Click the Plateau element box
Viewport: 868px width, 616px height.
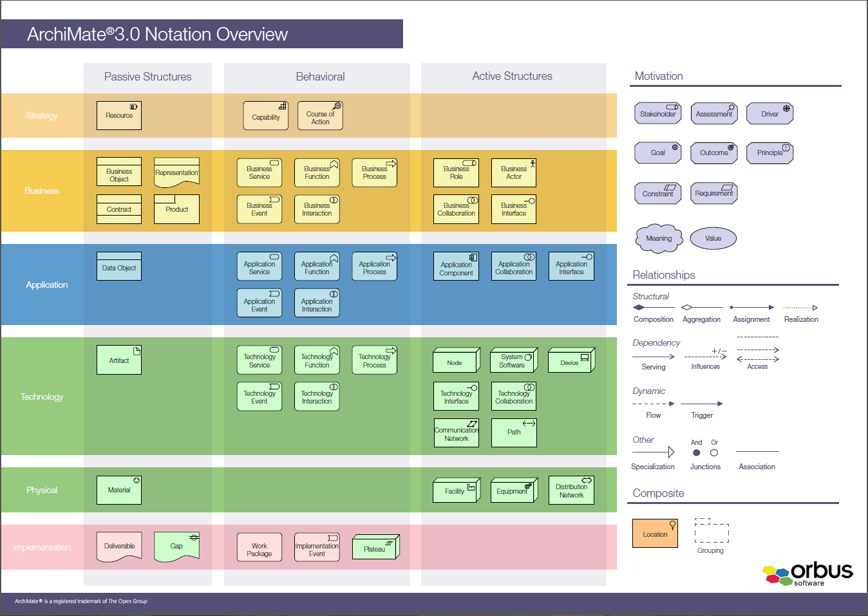click(376, 547)
